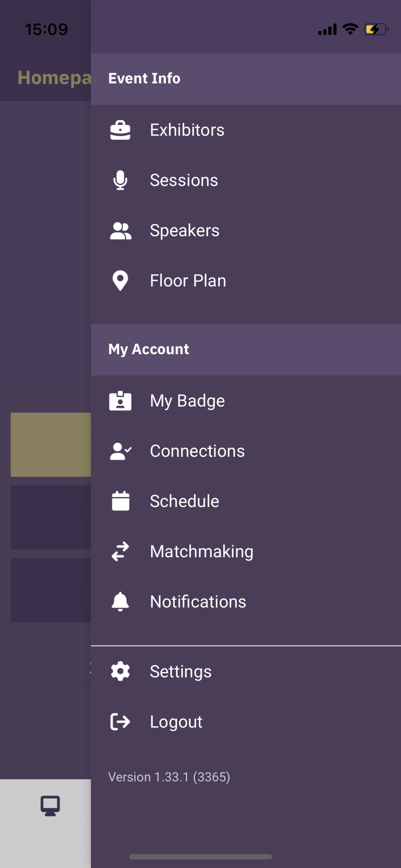Open Notifications from My Account section
401x868 pixels.
246,602
